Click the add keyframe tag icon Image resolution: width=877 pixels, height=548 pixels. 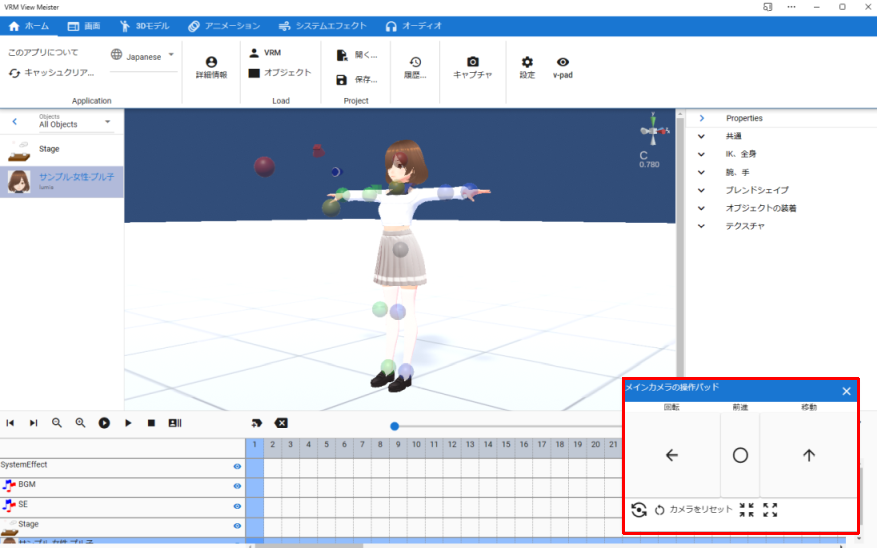[257, 423]
